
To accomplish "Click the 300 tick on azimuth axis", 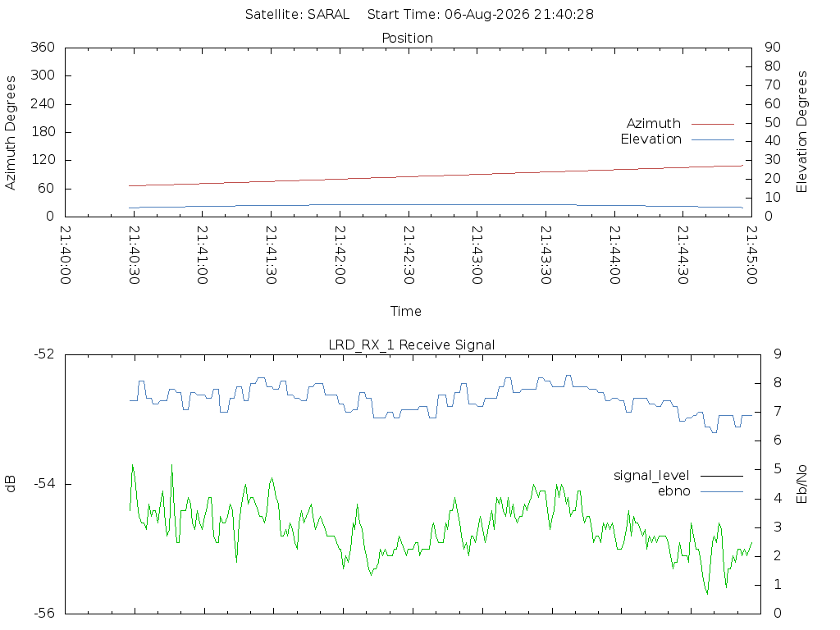I will (x=43, y=75).
